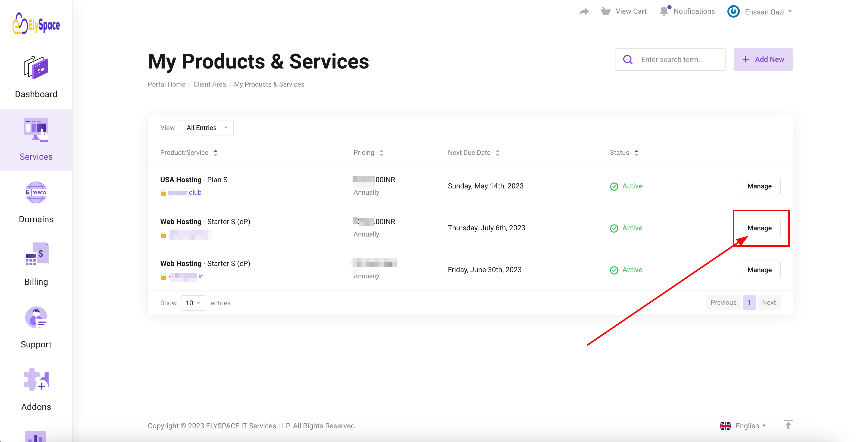The width and height of the screenshot is (868, 442).
Task: Open the .in domain link
Action: (186, 276)
